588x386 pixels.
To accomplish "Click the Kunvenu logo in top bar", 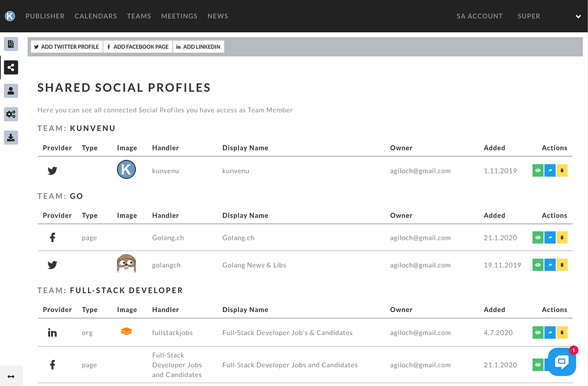I will (x=10, y=16).
